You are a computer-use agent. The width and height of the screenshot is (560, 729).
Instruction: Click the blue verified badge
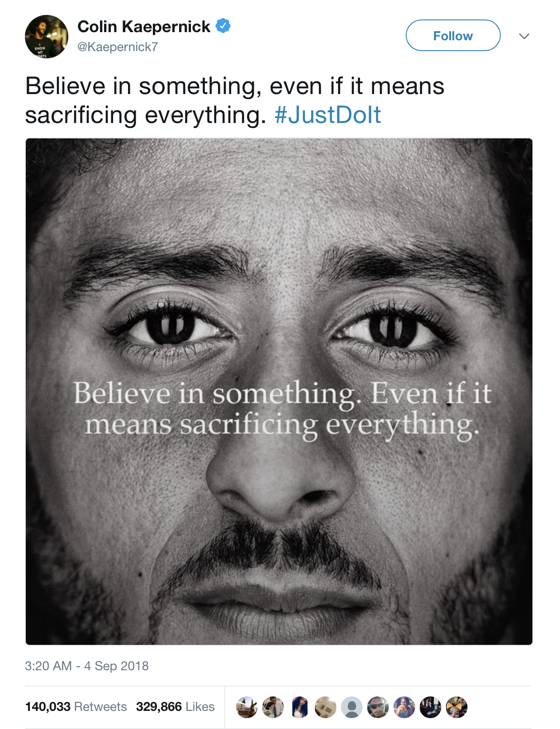(223, 26)
